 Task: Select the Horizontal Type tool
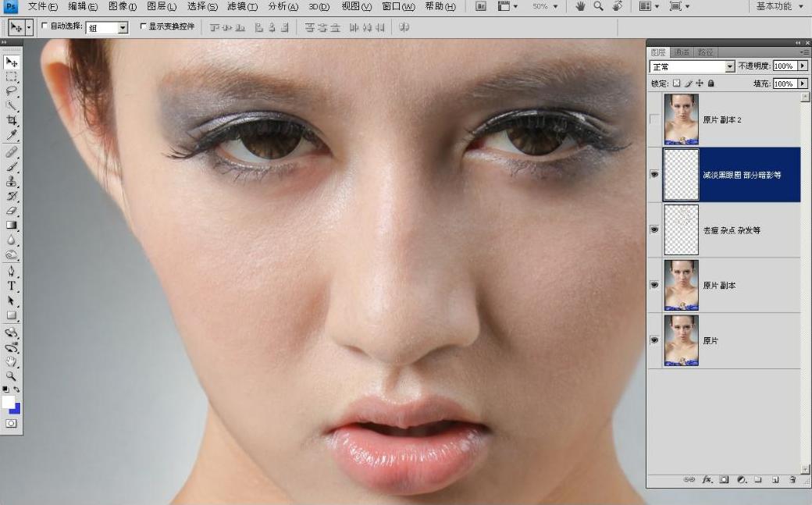(11, 286)
